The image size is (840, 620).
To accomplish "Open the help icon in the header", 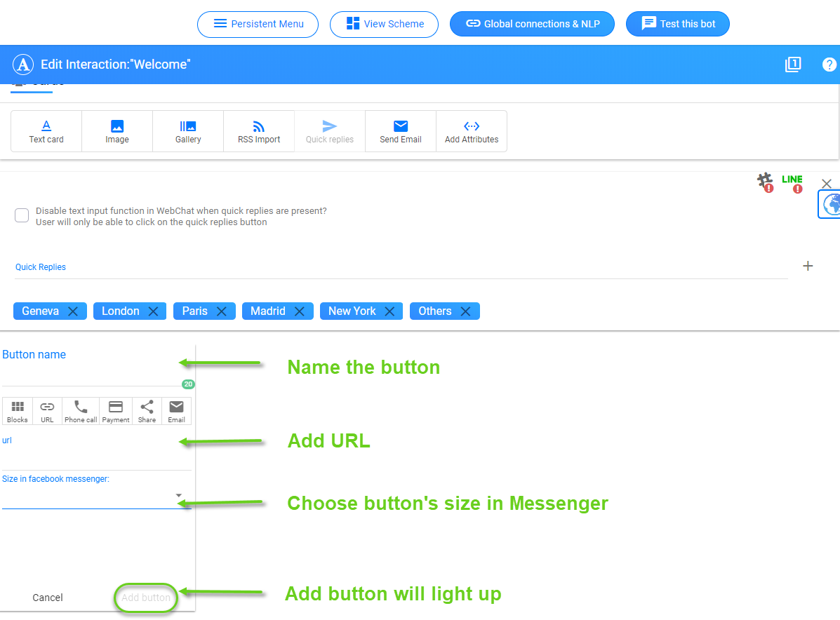I will tap(829, 64).
